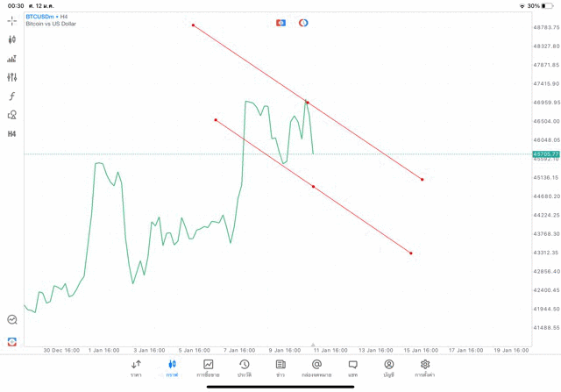Tap the red sell icon atop chart

(280, 22)
